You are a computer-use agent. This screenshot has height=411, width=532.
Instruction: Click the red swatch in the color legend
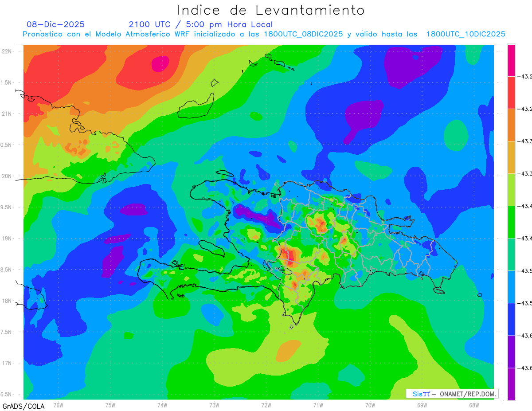(x=511, y=93)
